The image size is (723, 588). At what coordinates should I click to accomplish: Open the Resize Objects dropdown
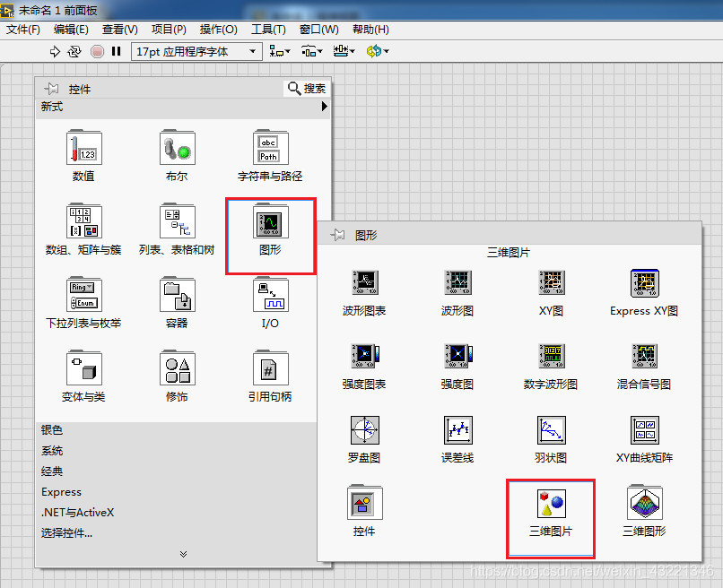tap(344, 51)
